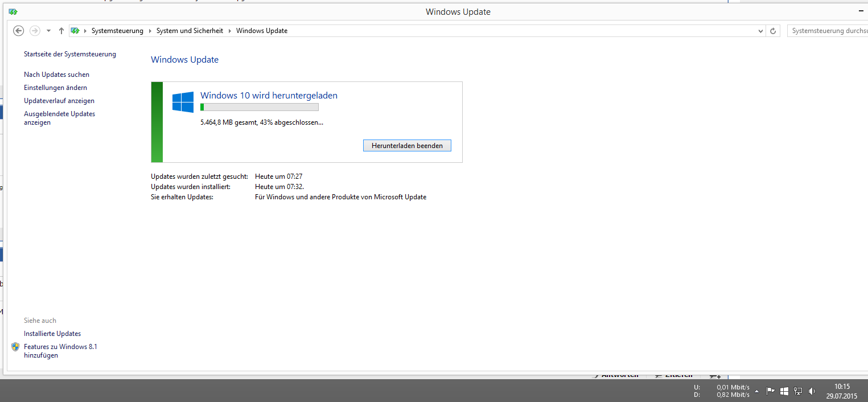Click the Heute um 07:32 value
The height and width of the screenshot is (402, 868).
pos(279,187)
